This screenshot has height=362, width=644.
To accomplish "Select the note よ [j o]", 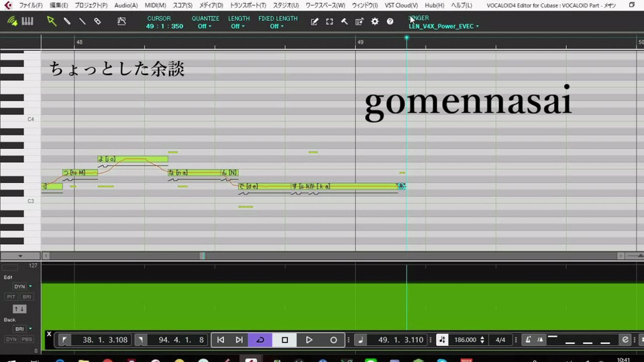I will pyautogui.click(x=133, y=159).
